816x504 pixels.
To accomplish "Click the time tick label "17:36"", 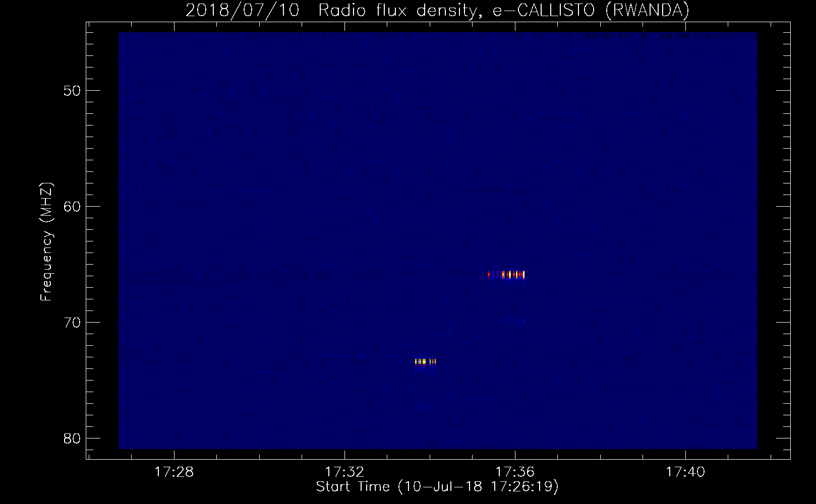I will point(515,472).
